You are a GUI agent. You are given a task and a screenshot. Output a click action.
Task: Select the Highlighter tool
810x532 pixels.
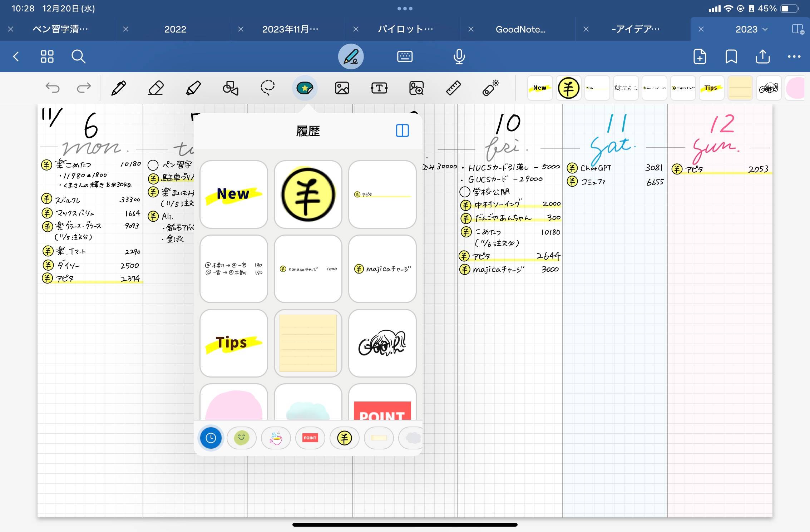(193, 88)
